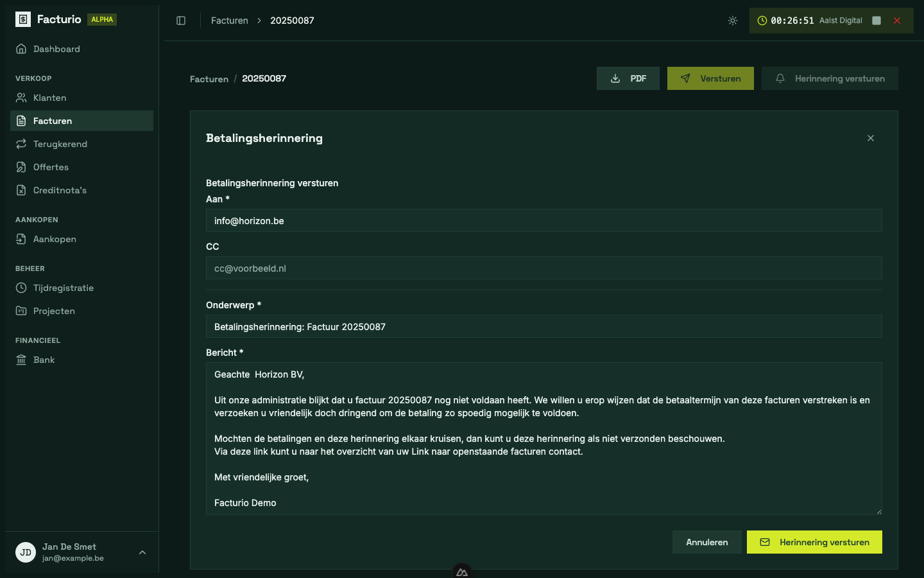Open Bank in the sidebar

(81, 360)
